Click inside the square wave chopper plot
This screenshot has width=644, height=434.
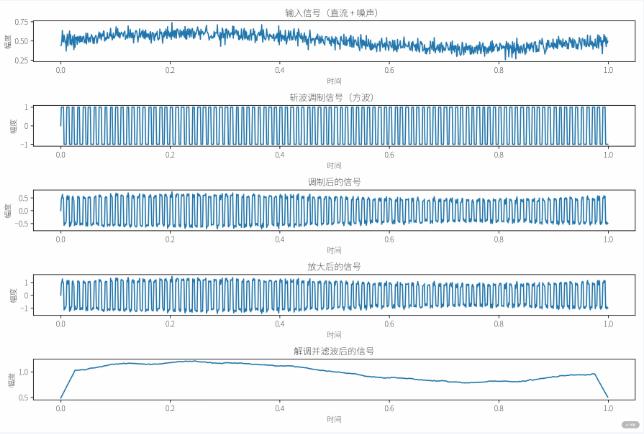pos(334,125)
